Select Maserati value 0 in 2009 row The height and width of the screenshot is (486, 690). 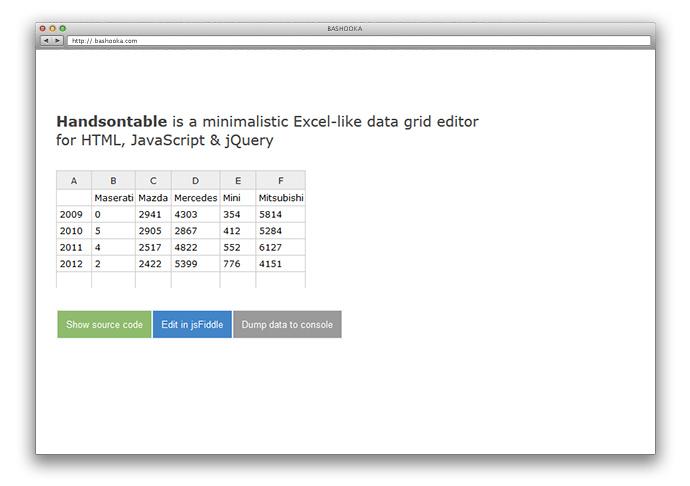pyautogui.click(x=114, y=214)
